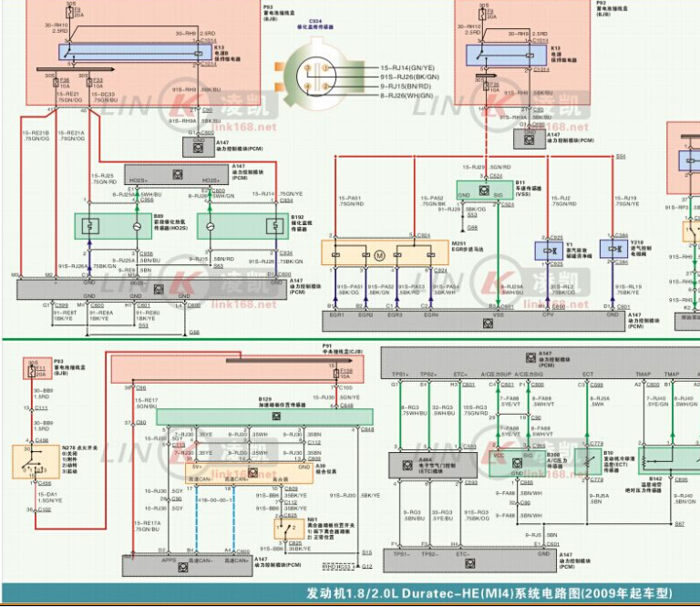
Task: Click the B89 front HO2S sensor label
Action: [170, 221]
